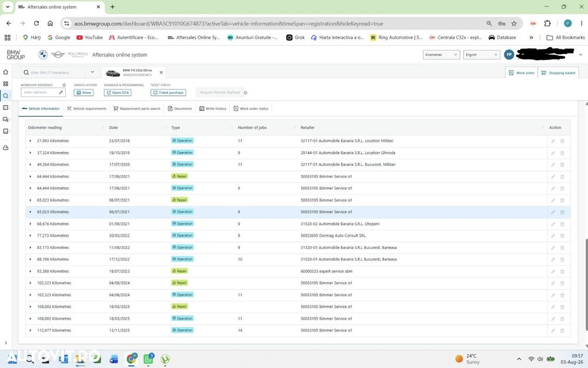Screen dimensions: 588x368
Task: Expand the 37,324 Kilometres row
Action: click(x=31, y=153)
